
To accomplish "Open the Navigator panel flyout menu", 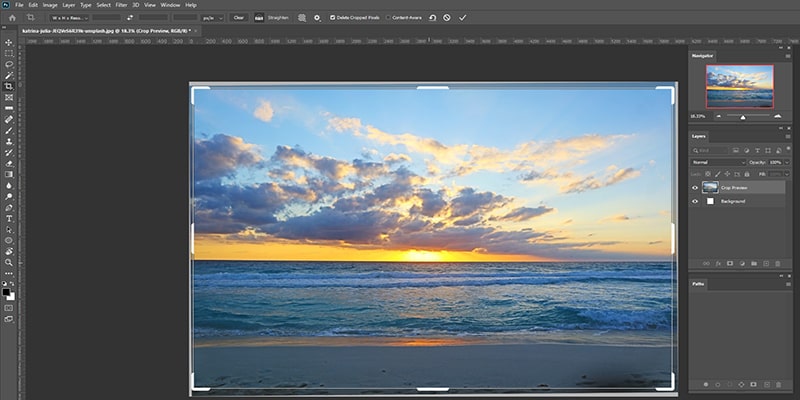I will point(788,55).
